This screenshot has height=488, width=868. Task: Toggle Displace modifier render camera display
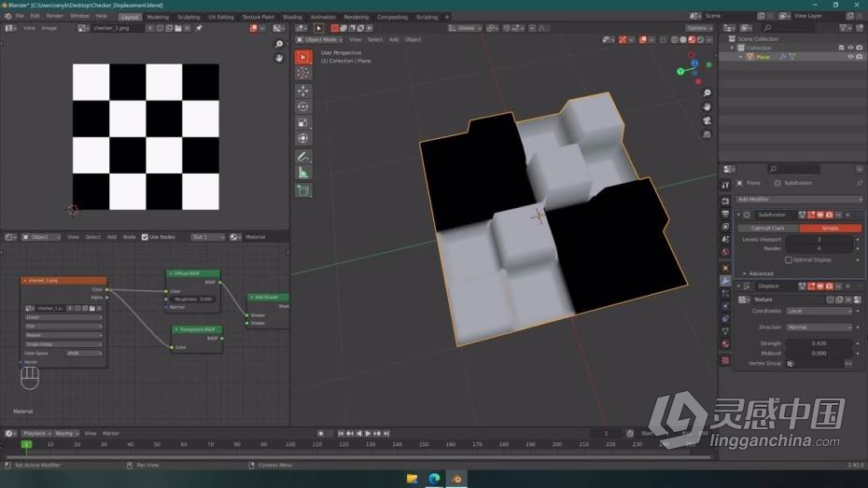829,286
